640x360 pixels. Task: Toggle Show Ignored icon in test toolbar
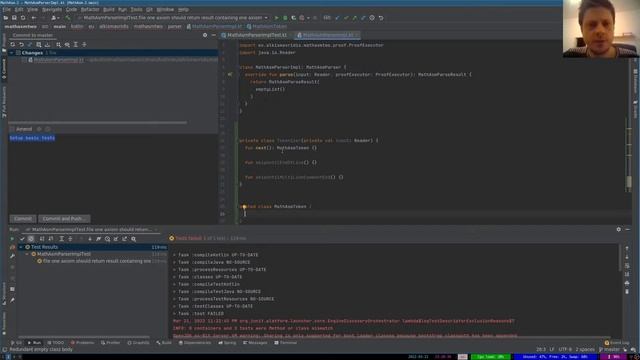coord(31,239)
